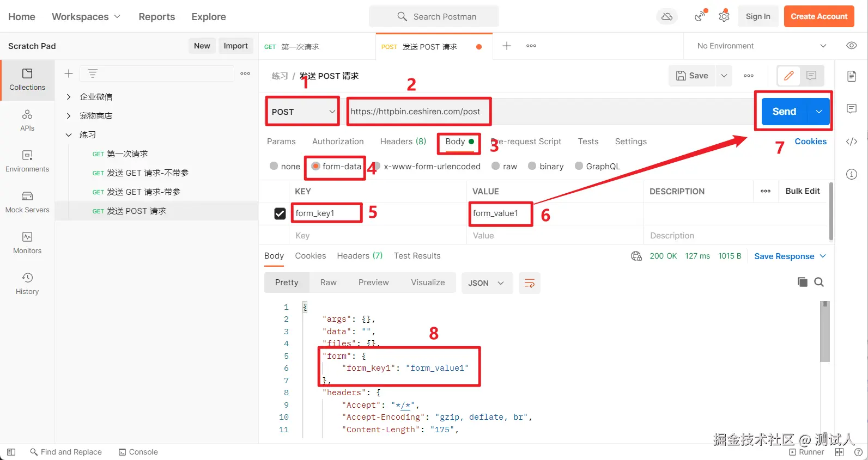This screenshot has height=460, width=868.
Task: Select the raw body type
Action: (x=495, y=166)
